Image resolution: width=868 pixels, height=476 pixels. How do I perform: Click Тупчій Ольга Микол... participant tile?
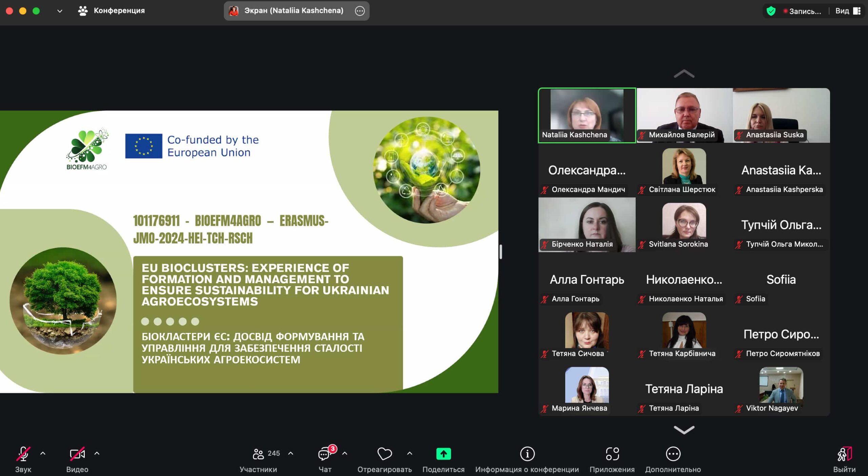(781, 225)
